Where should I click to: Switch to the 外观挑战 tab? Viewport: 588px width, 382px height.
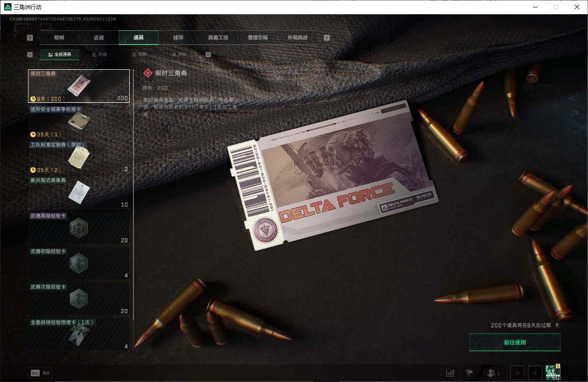point(297,38)
